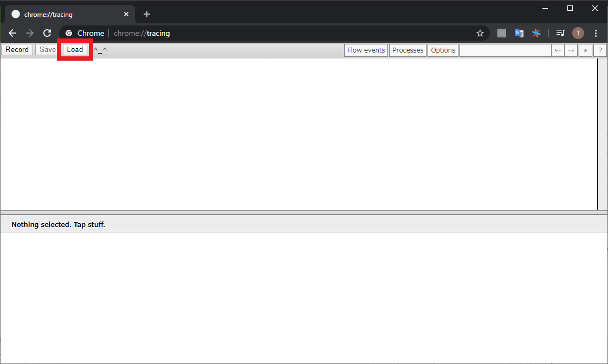Open Chrome three-dot menu
The image size is (608, 364).
(596, 34)
